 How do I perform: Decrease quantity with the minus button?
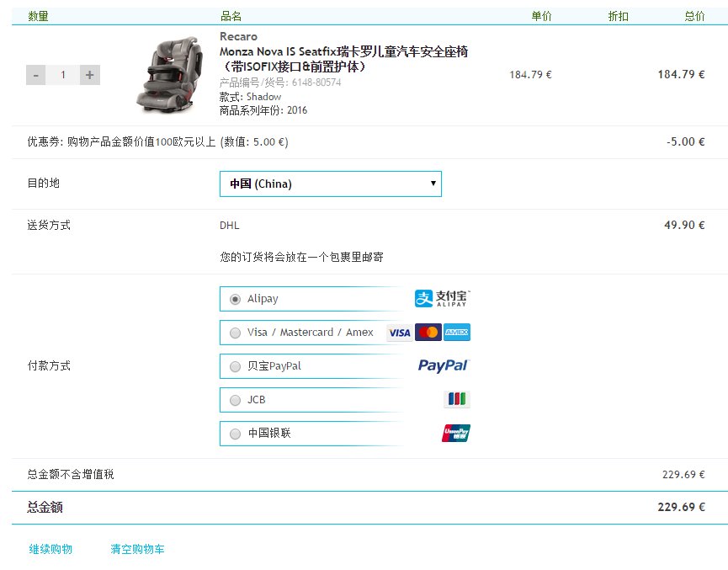(x=35, y=75)
